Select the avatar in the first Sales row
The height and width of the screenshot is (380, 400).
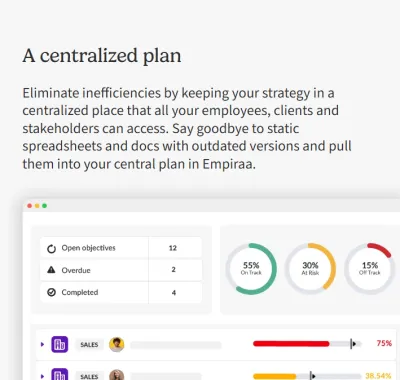pyautogui.click(x=117, y=344)
